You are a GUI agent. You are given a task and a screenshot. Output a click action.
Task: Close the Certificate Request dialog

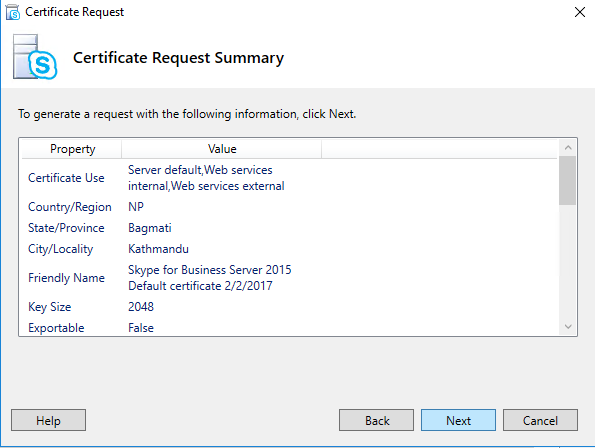[x=579, y=12]
